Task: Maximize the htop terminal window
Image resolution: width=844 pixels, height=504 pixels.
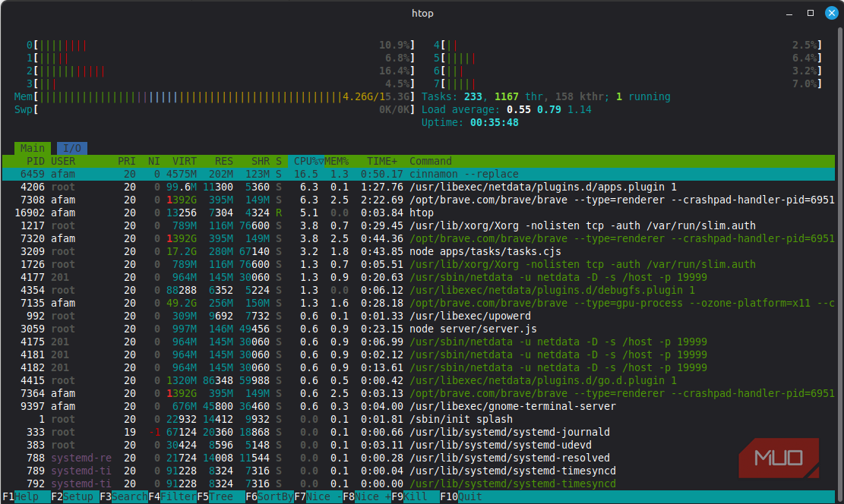Action: coord(810,13)
